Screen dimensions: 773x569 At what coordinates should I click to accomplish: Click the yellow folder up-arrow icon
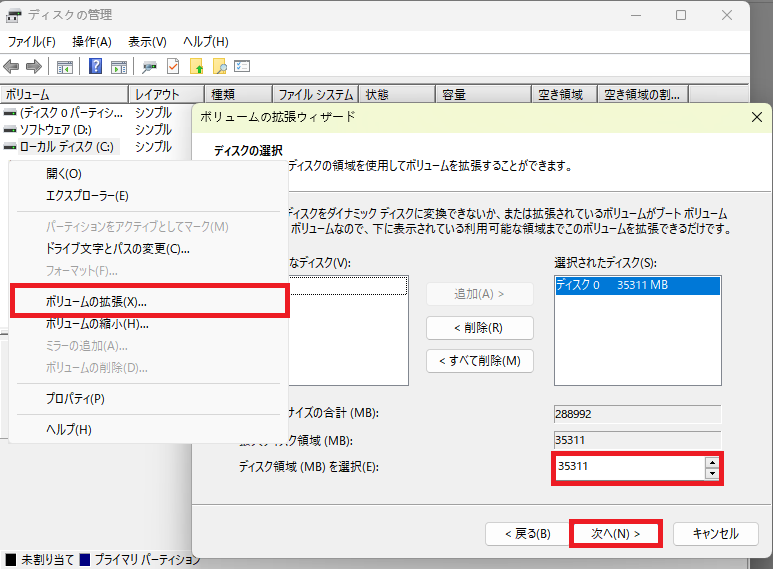coord(197,66)
